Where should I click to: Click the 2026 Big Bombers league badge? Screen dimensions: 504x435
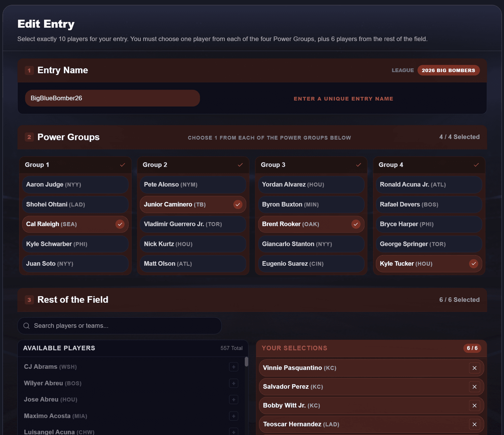448,70
